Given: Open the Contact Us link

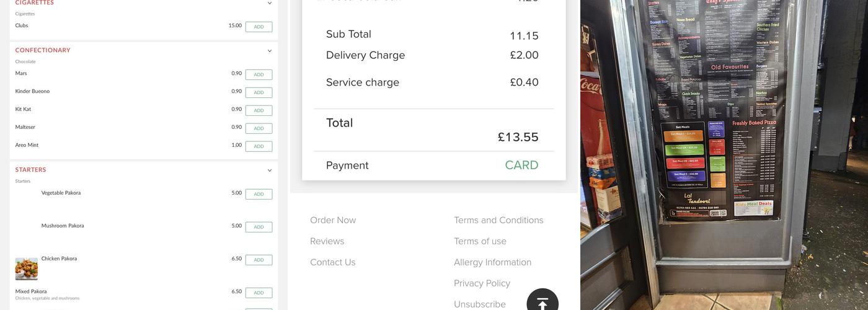Looking at the screenshot, I should click(x=333, y=262).
